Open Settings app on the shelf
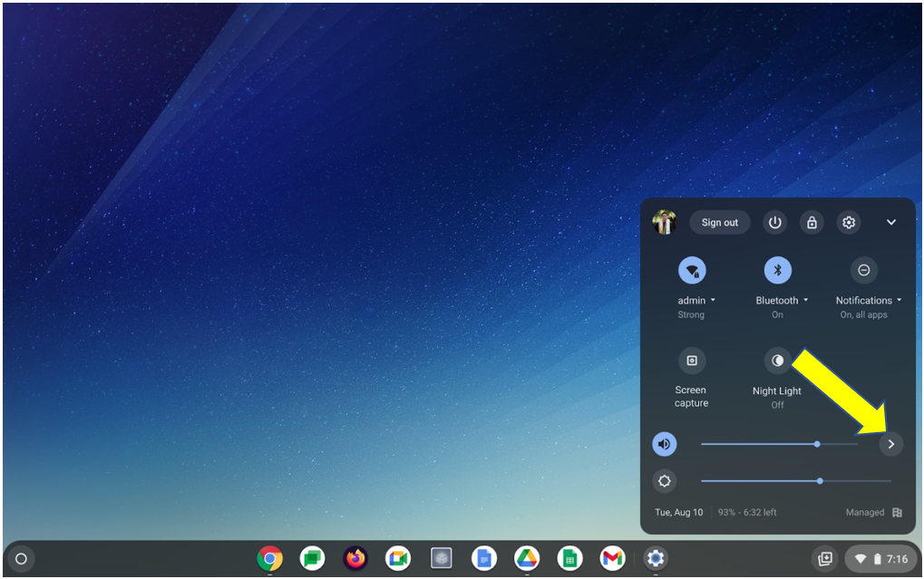924x579 pixels. pyautogui.click(x=656, y=558)
